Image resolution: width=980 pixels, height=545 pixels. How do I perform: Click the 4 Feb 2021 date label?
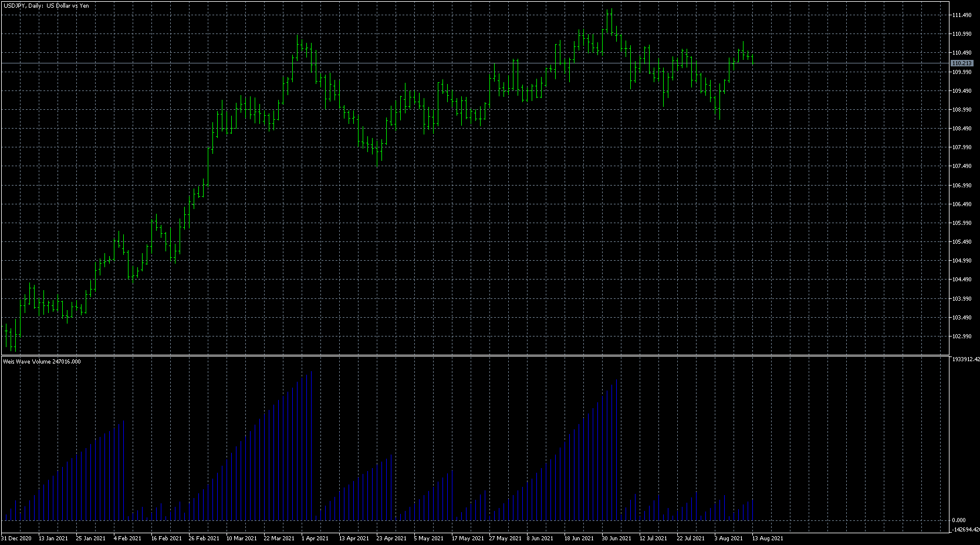127,539
